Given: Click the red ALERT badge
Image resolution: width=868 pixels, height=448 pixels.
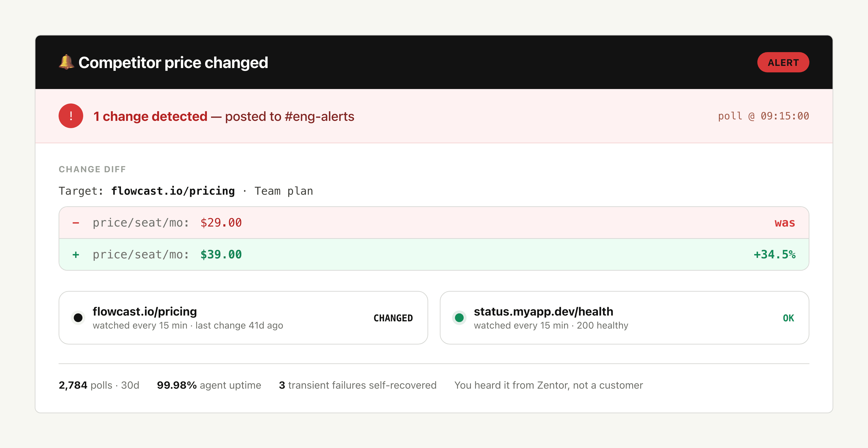Looking at the screenshot, I should pos(783,62).
